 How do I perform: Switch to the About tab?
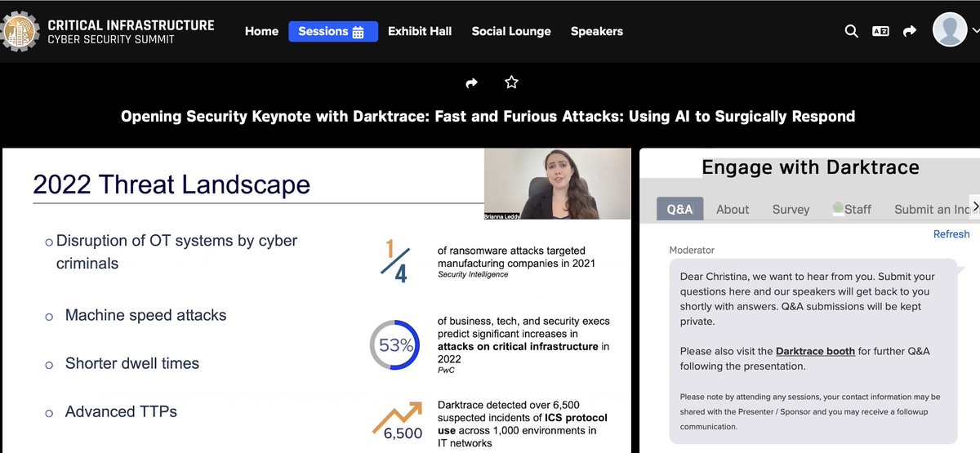[x=733, y=209]
